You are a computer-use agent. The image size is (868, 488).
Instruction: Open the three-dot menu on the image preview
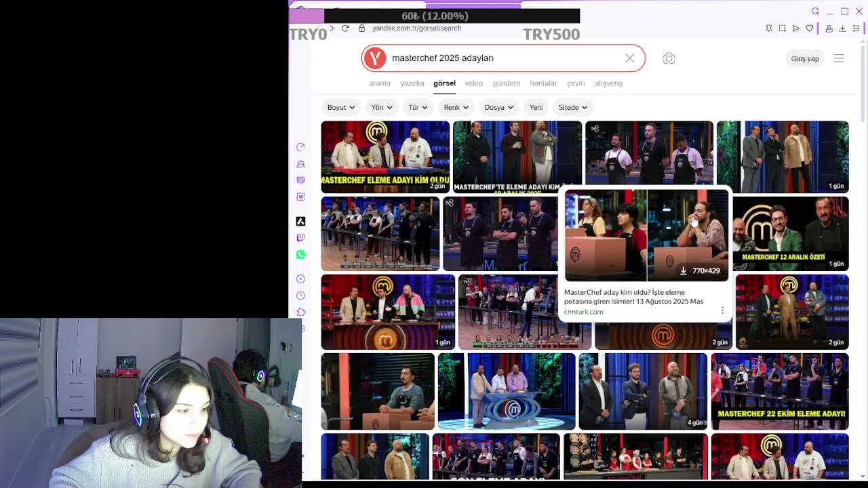[x=722, y=310]
